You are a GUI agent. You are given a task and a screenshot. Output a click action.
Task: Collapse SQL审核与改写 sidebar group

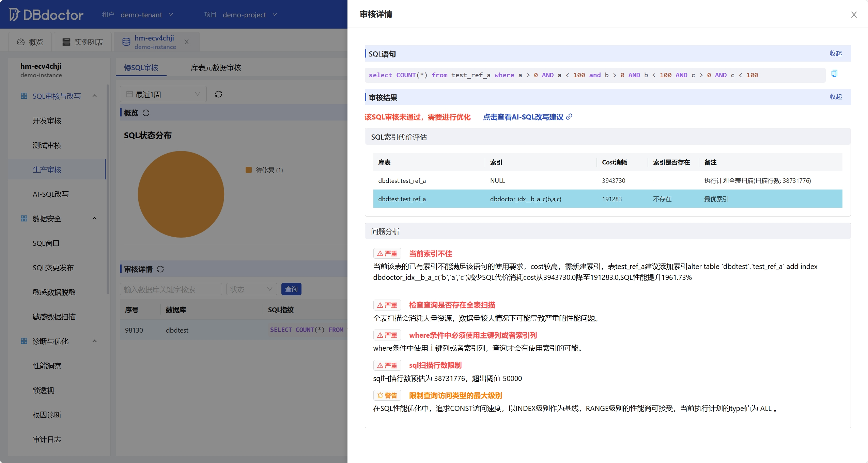click(x=95, y=96)
